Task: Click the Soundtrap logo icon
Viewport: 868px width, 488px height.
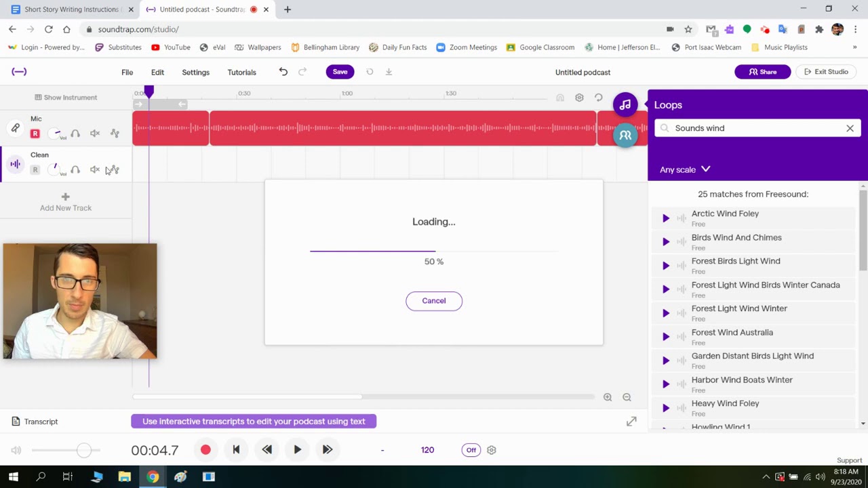Action: tap(19, 72)
